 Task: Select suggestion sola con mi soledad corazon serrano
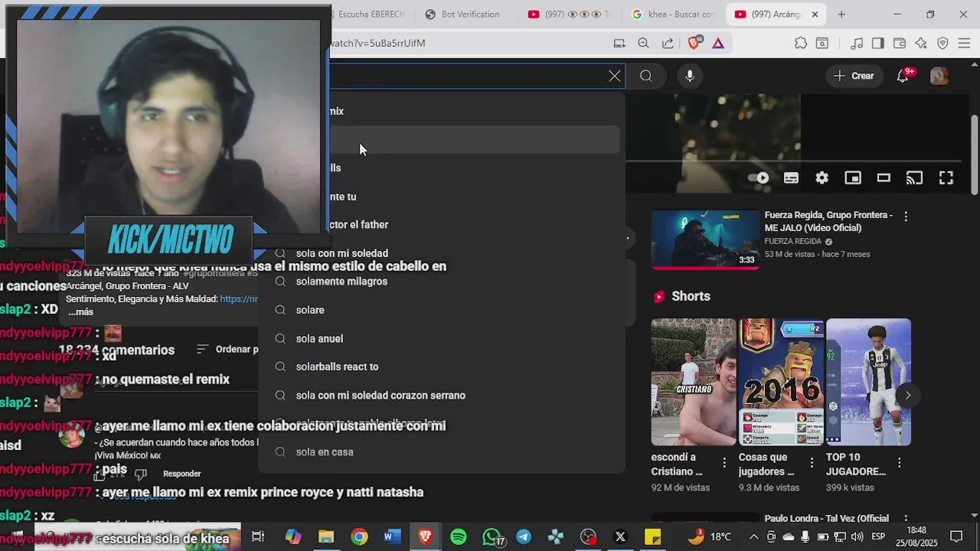[x=442, y=396]
